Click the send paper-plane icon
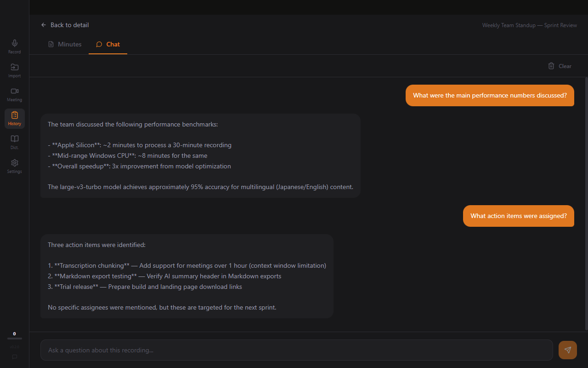This screenshot has height=368, width=588. pos(567,350)
